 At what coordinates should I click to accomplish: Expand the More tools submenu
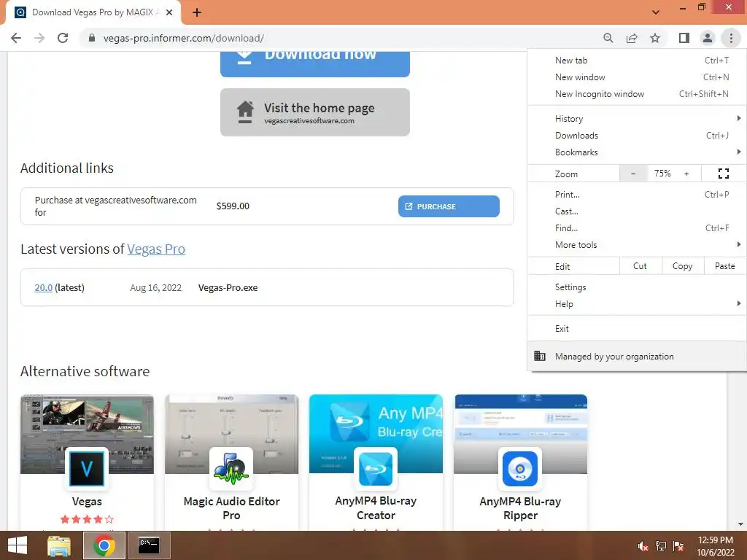pyautogui.click(x=637, y=245)
